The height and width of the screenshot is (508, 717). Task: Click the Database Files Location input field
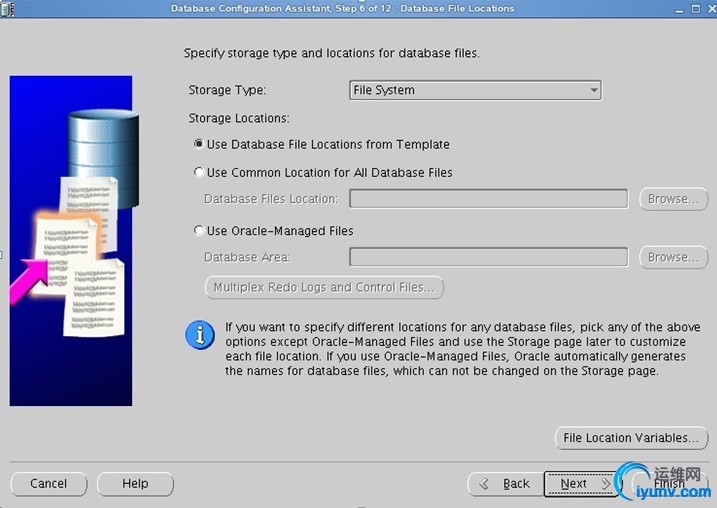tap(488, 199)
